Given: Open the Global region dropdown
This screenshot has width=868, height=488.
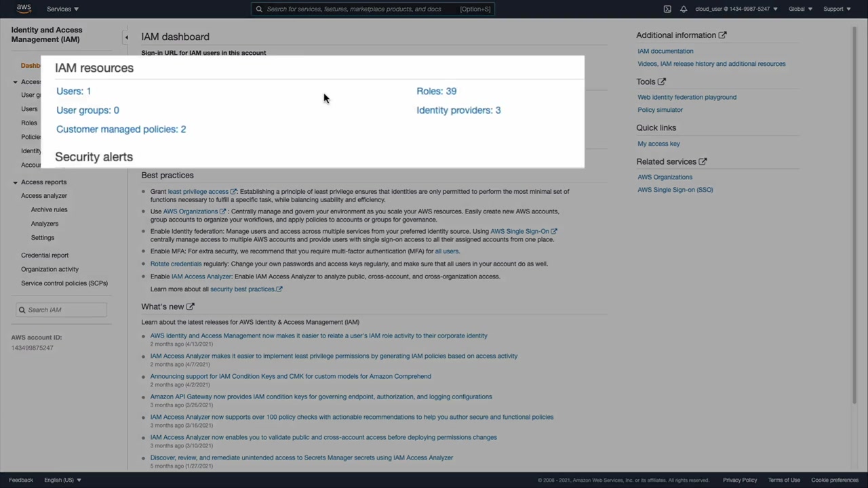Looking at the screenshot, I should pos(800,9).
